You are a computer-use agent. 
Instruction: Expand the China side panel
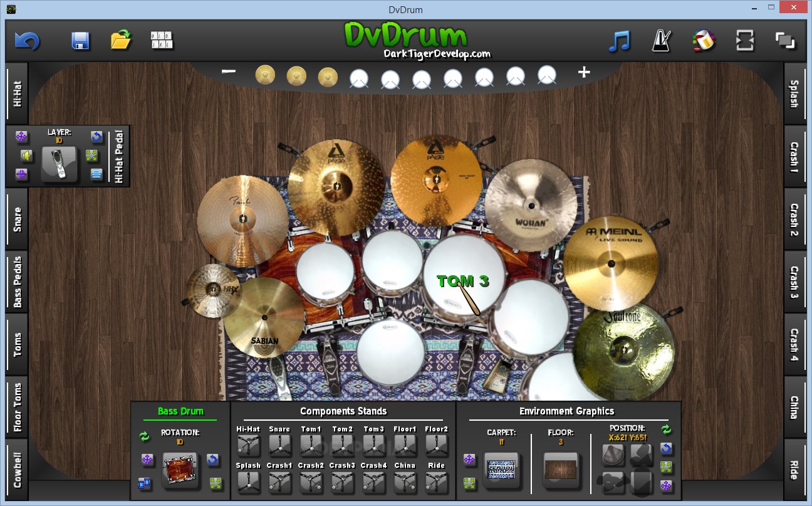794,408
